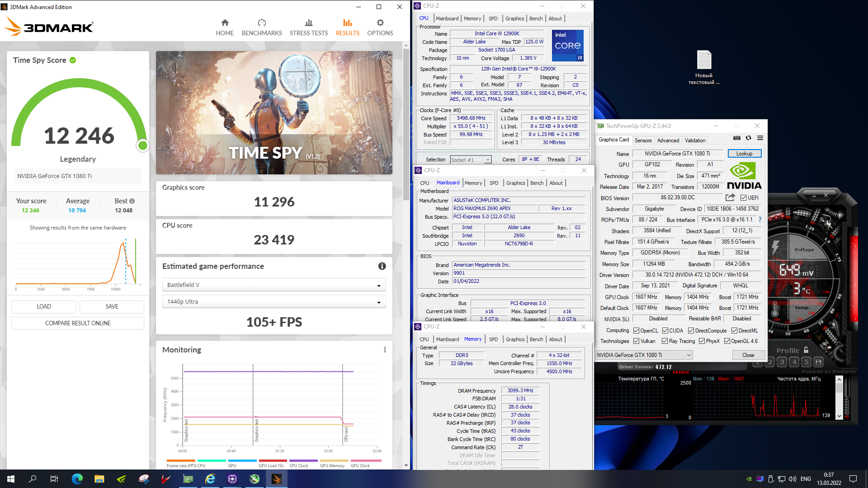Go to BENCHMARKS in 3DMark
Screen dimensions: 868x488
coord(262,28)
